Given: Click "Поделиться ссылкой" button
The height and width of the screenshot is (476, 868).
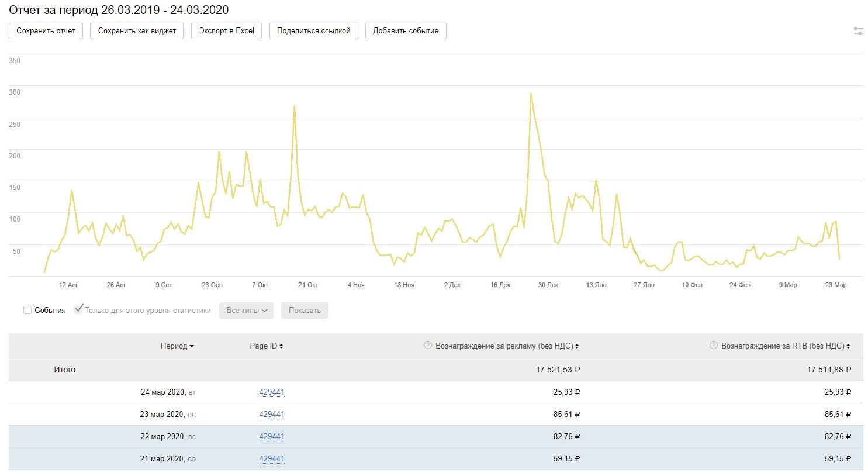Looking at the screenshot, I should click(x=313, y=31).
